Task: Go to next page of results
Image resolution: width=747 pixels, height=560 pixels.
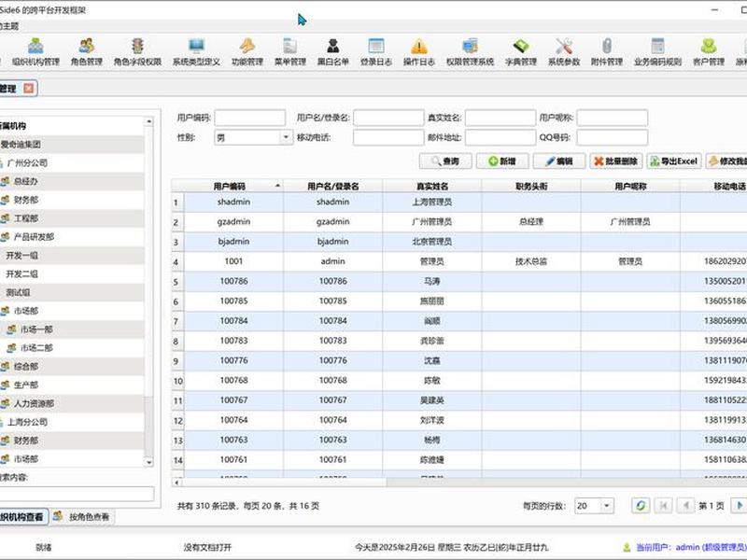Action: tap(739, 505)
